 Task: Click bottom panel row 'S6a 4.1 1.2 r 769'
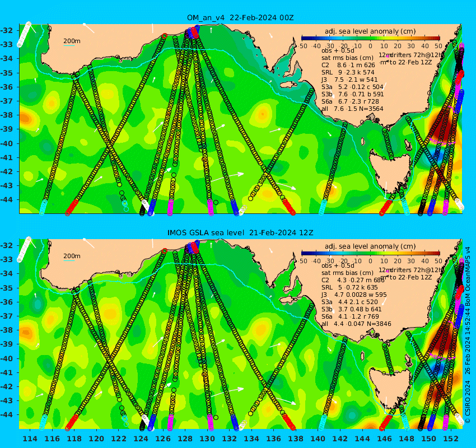(350, 316)
